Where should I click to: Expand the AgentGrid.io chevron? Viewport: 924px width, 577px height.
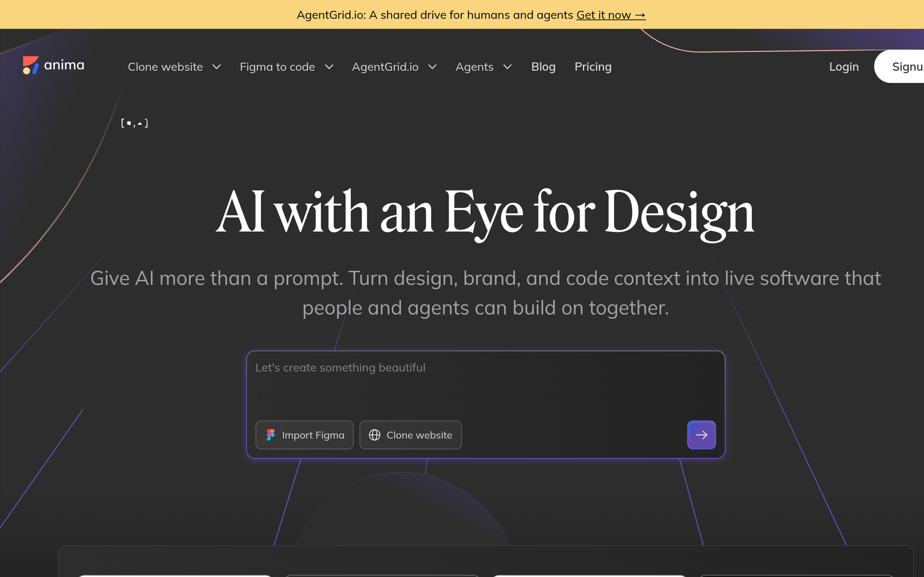(432, 67)
